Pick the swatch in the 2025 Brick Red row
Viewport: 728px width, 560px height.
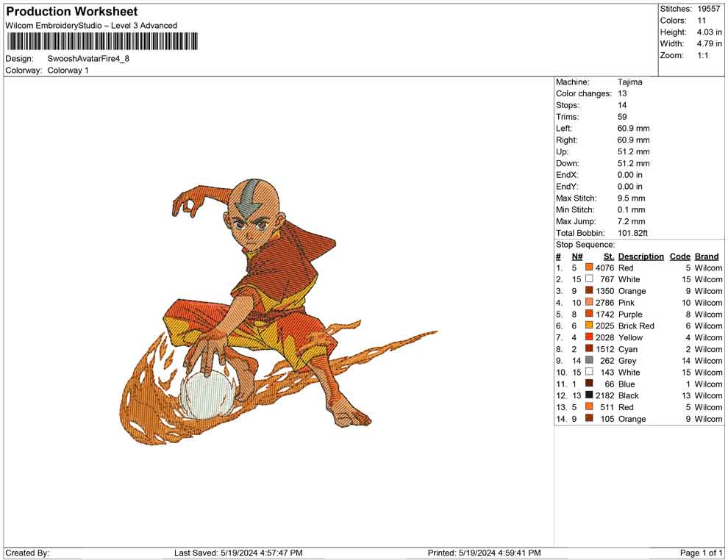pyautogui.click(x=589, y=326)
